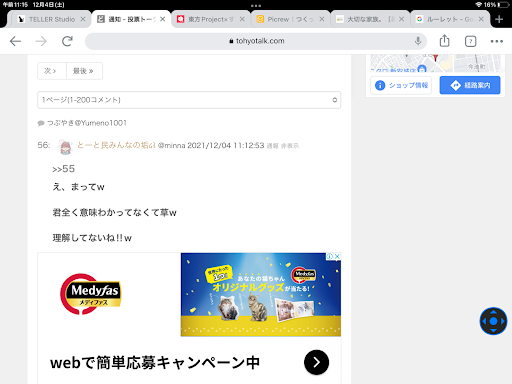
Task: Open the ad info icon on Medyfas banner
Action: click(330, 256)
